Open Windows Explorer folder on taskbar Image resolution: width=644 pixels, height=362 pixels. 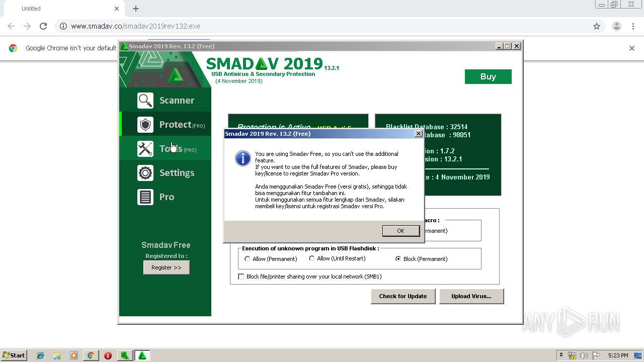[57, 355]
